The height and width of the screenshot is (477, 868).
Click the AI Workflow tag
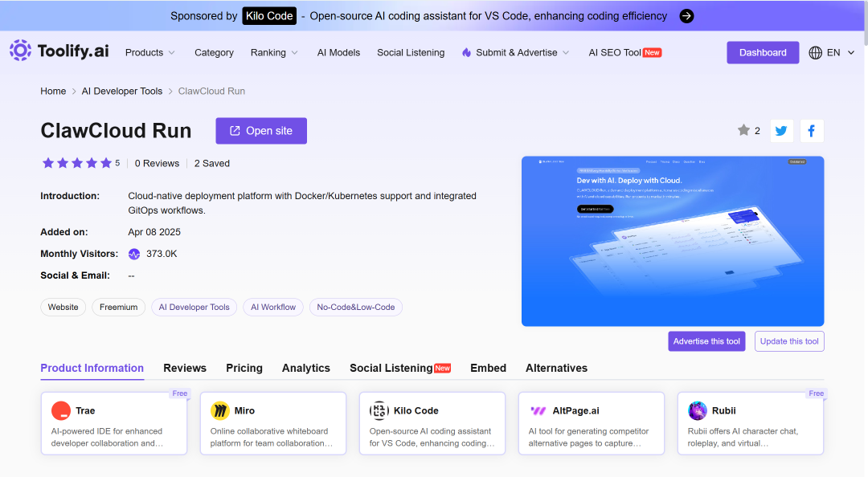(273, 307)
